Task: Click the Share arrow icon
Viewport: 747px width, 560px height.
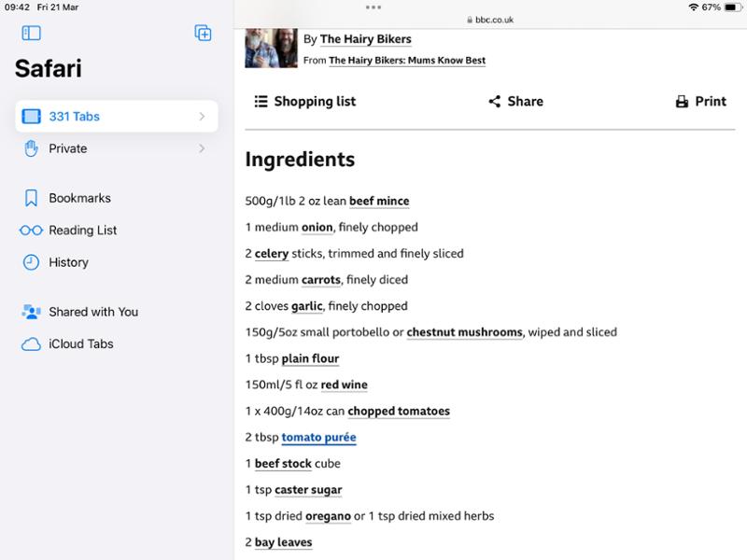Action: (x=495, y=102)
